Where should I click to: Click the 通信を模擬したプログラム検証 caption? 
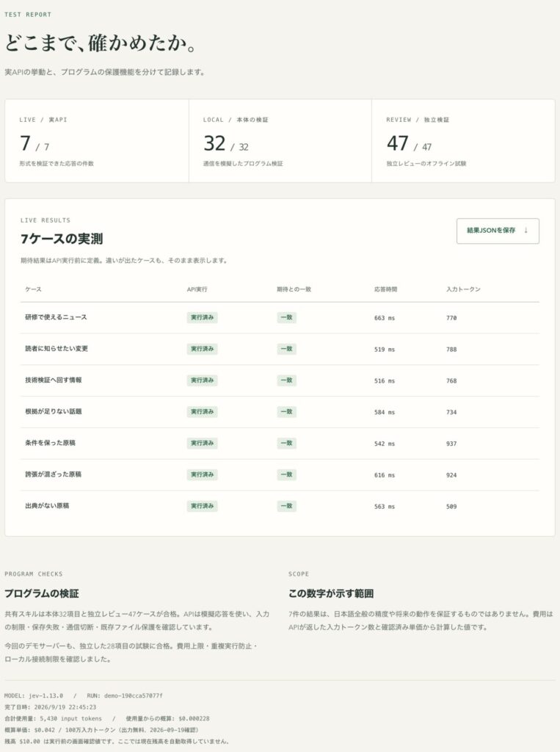click(x=243, y=164)
